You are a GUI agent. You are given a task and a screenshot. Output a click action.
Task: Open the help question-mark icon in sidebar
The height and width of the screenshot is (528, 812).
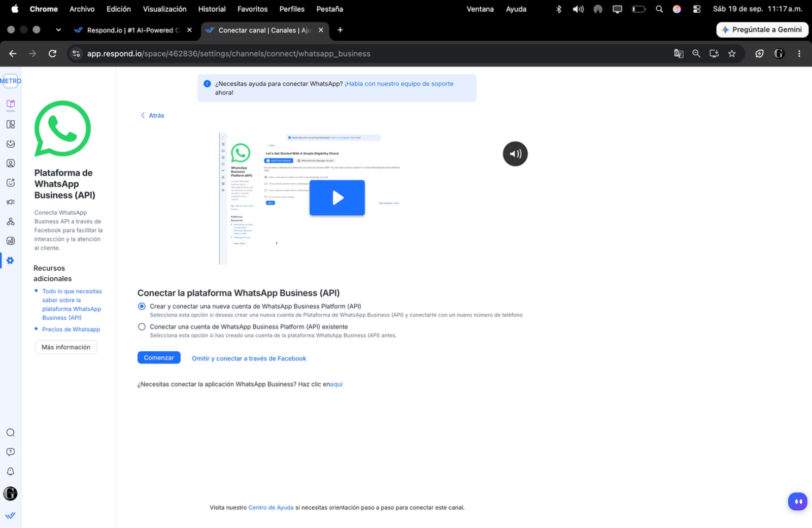pyautogui.click(x=11, y=452)
